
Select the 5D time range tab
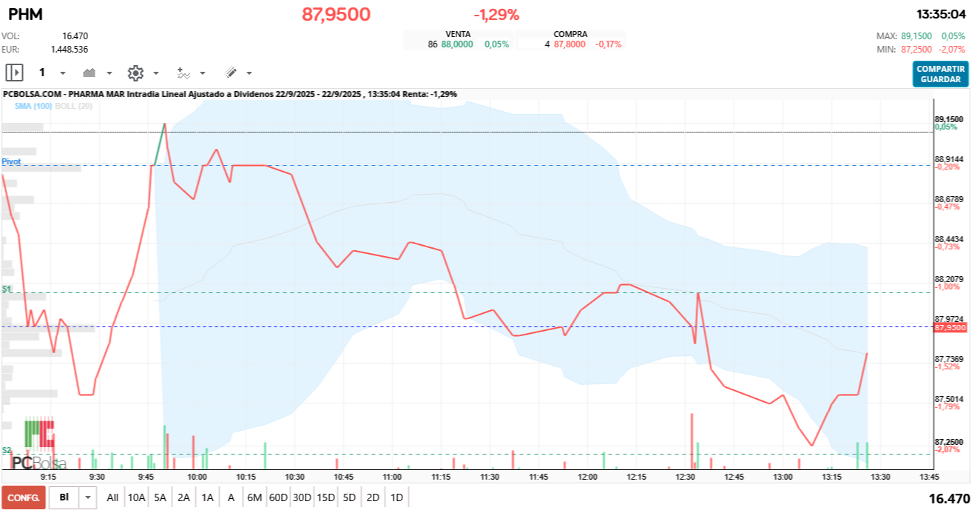point(349,497)
